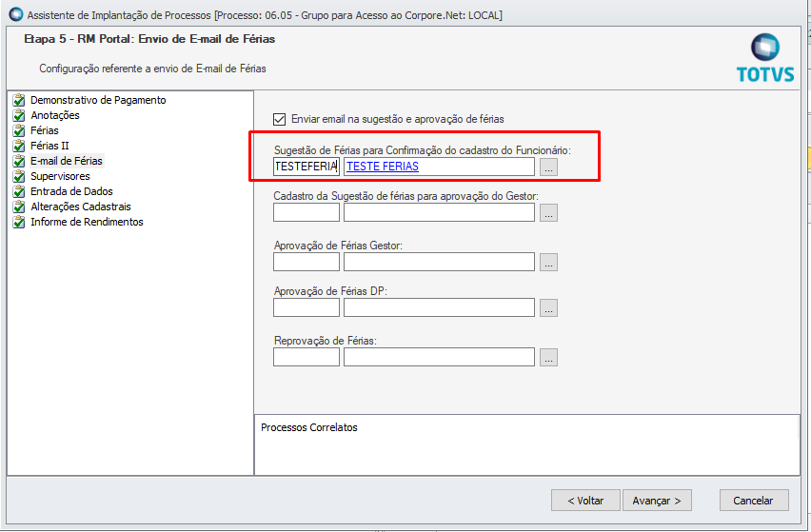
Task: Click description field under Cadastro da Sugestão Gestor
Action: click(x=439, y=212)
